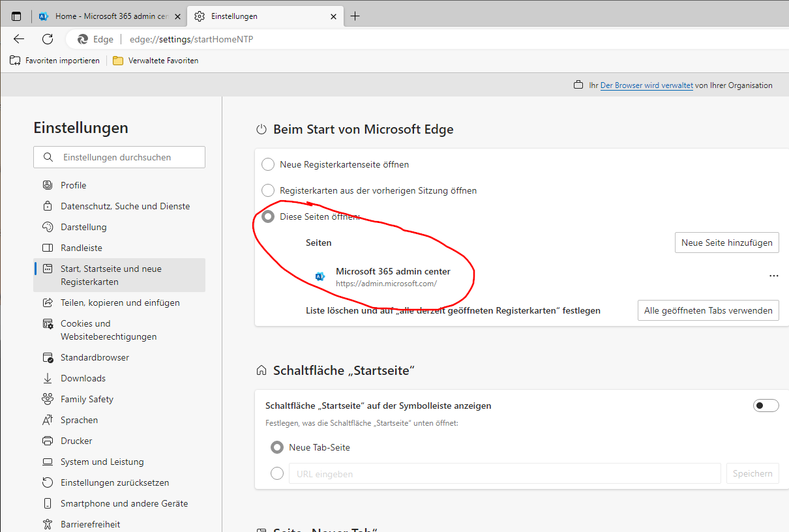Open Der Browser wird verwaltet link
Image resolution: width=789 pixels, height=532 pixels.
[x=647, y=85]
